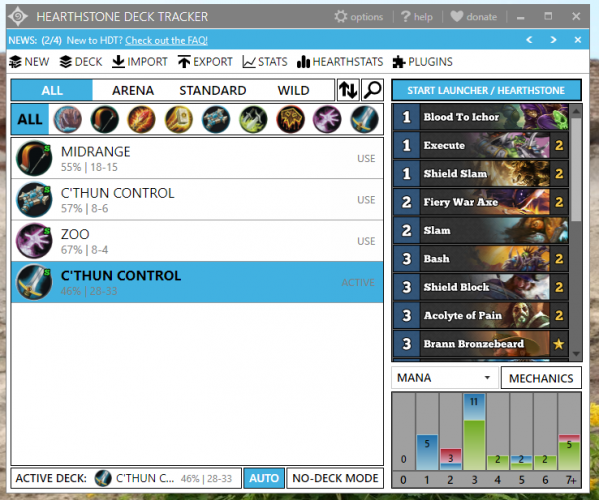
Task: Filter decks by Warrior class icon
Action: click(x=364, y=120)
